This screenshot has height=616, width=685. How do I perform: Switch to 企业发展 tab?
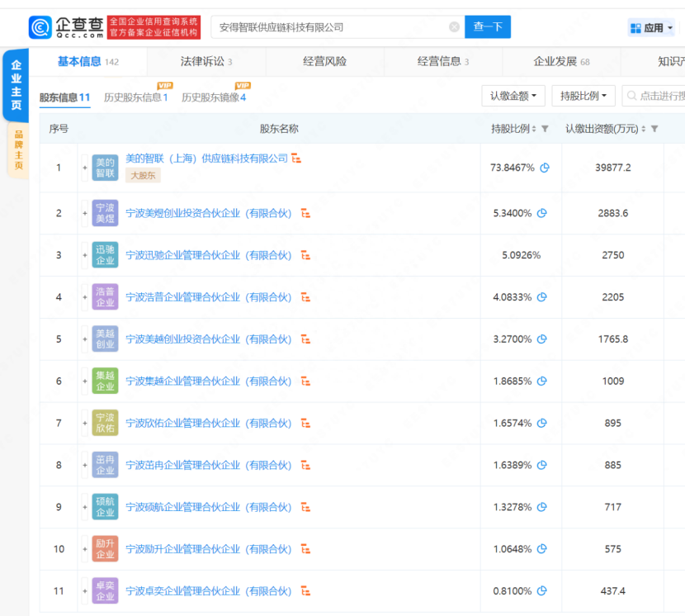click(561, 62)
